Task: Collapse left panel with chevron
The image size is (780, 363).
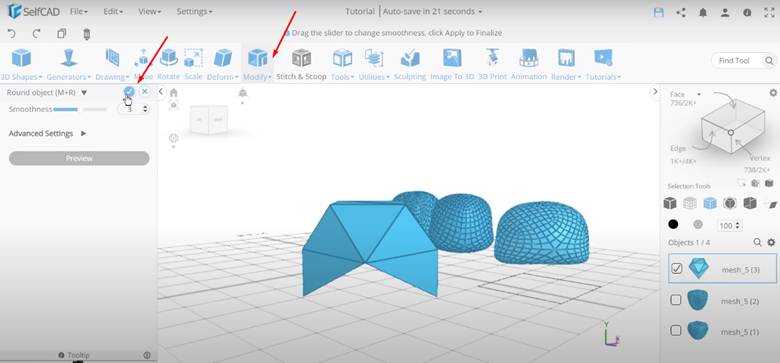Action: tap(161, 91)
